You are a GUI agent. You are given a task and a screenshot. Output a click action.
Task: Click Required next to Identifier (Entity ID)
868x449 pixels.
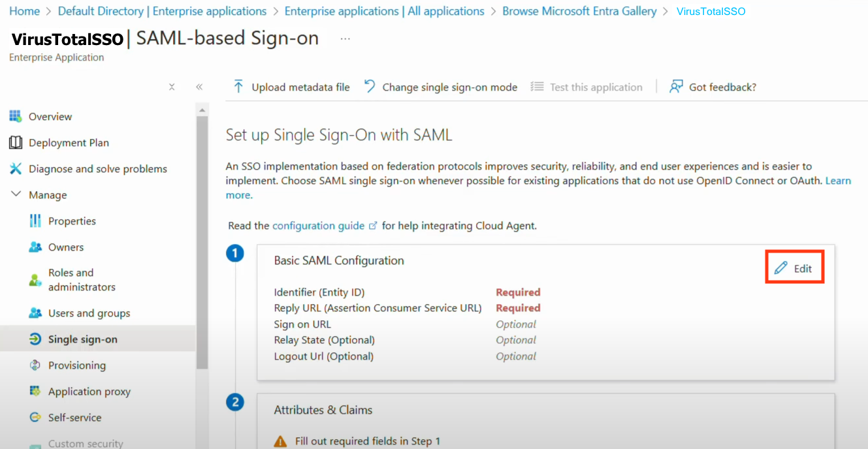coord(518,292)
